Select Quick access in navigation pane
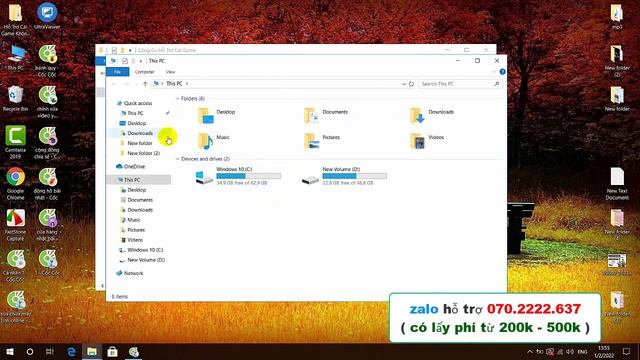The height and width of the screenshot is (360, 640). (138, 103)
